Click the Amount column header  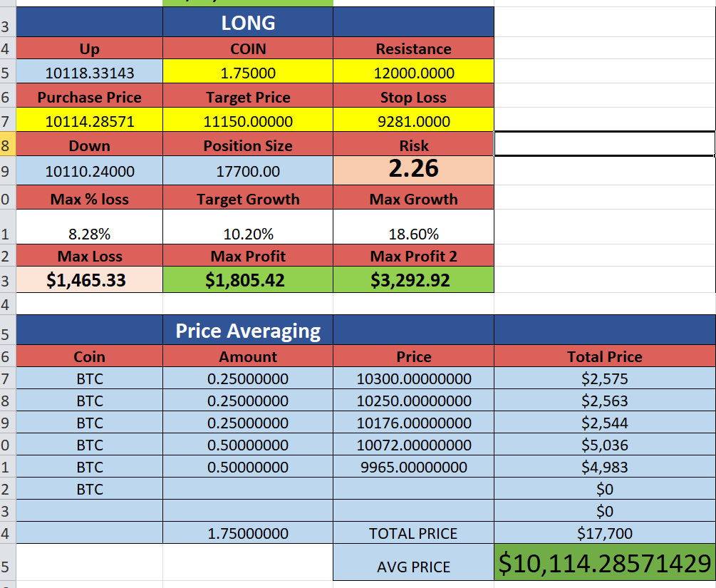coord(248,356)
